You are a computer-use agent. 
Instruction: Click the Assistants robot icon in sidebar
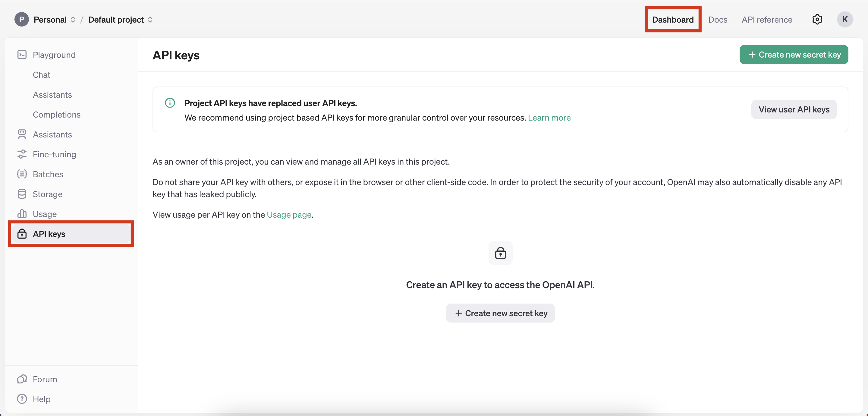point(22,134)
